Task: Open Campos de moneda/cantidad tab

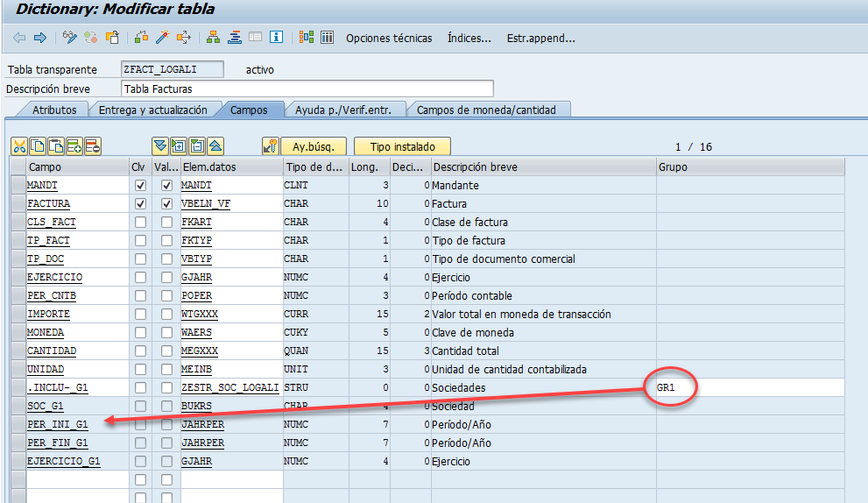Action: click(486, 110)
